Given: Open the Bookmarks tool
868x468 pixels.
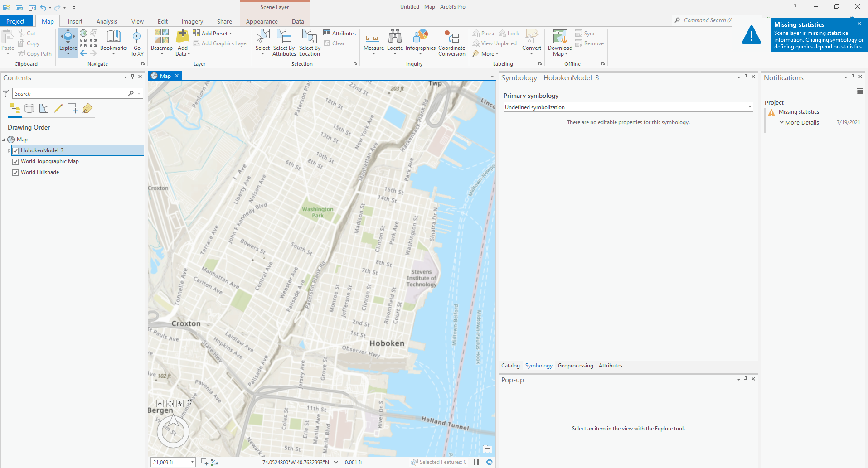Looking at the screenshot, I should click(113, 43).
